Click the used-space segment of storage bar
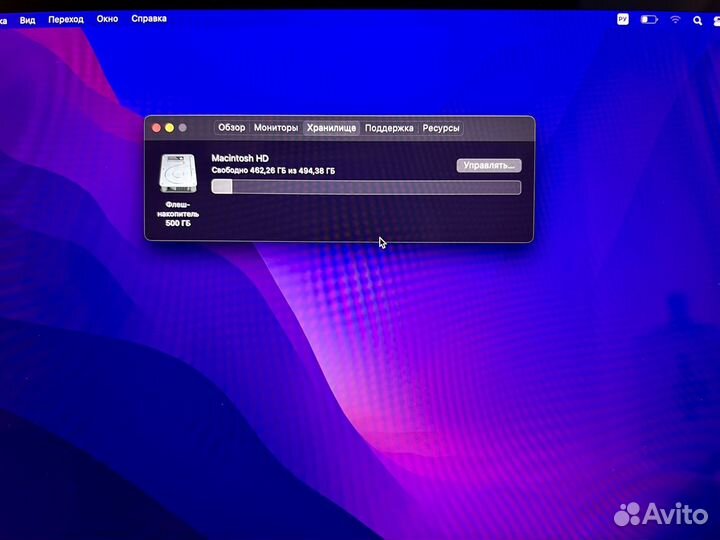Viewport: 720px width, 540px height. [x=222, y=187]
